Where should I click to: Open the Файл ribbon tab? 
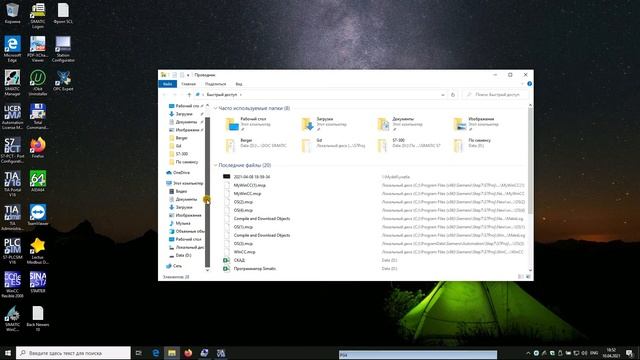click(167, 84)
